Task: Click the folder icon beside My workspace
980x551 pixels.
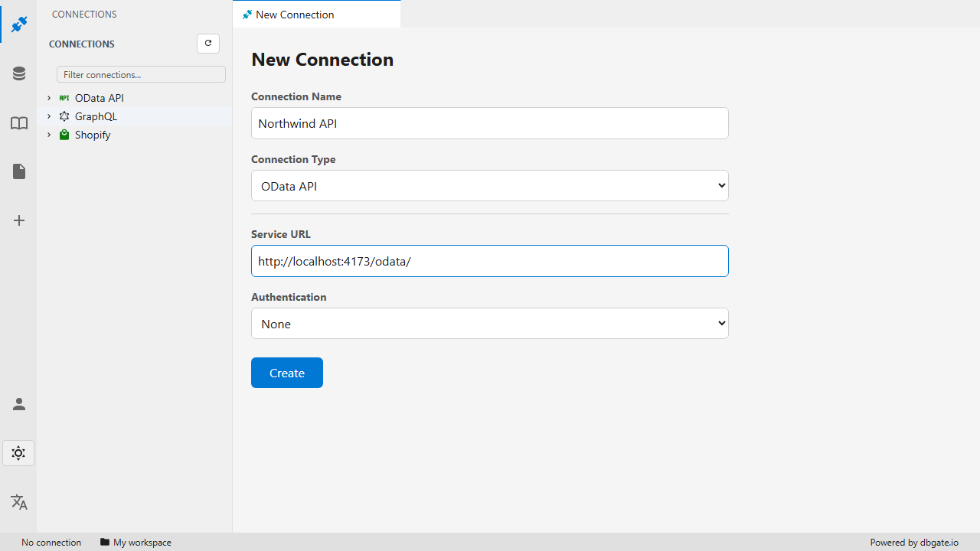Action: click(105, 542)
